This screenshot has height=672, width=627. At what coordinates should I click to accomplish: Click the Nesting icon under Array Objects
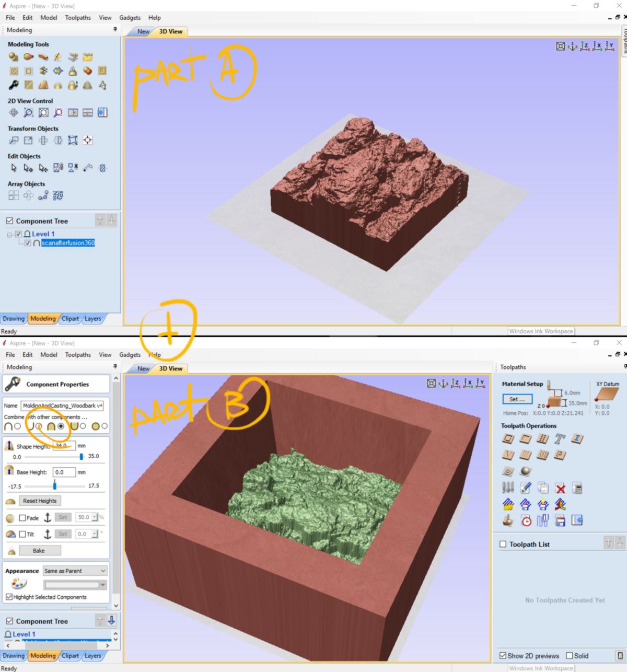click(58, 195)
